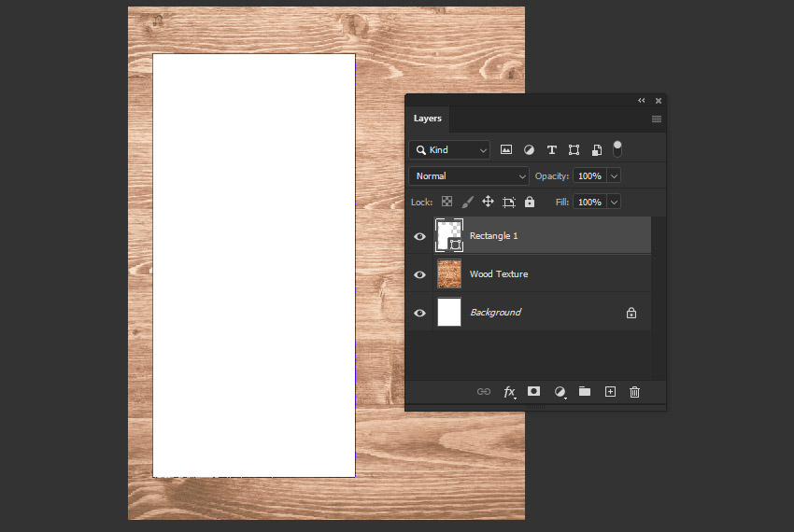
Task: Delete layer with trash icon
Action: pyautogui.click(x=634, y=392)
